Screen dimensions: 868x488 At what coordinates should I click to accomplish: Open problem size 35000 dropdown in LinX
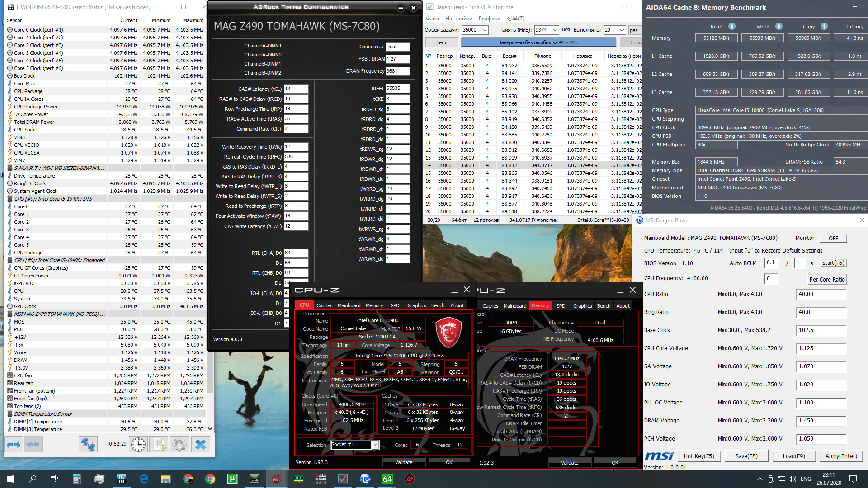pos(485,30)
